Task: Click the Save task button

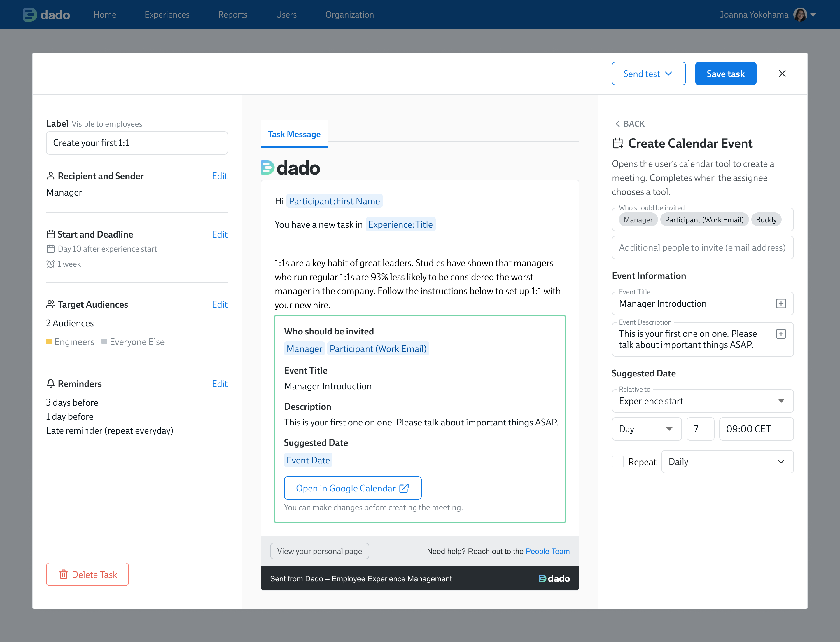Action: click(x=725, y=73)
